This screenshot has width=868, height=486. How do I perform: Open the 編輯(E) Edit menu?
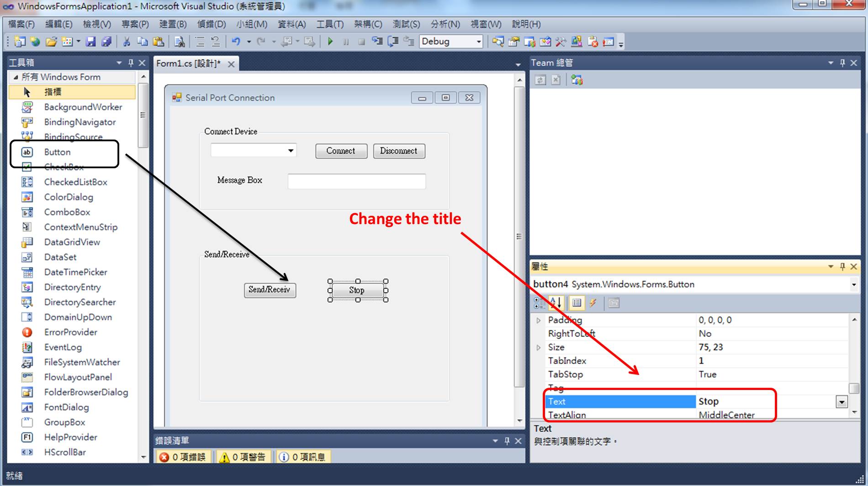(59, 24)
